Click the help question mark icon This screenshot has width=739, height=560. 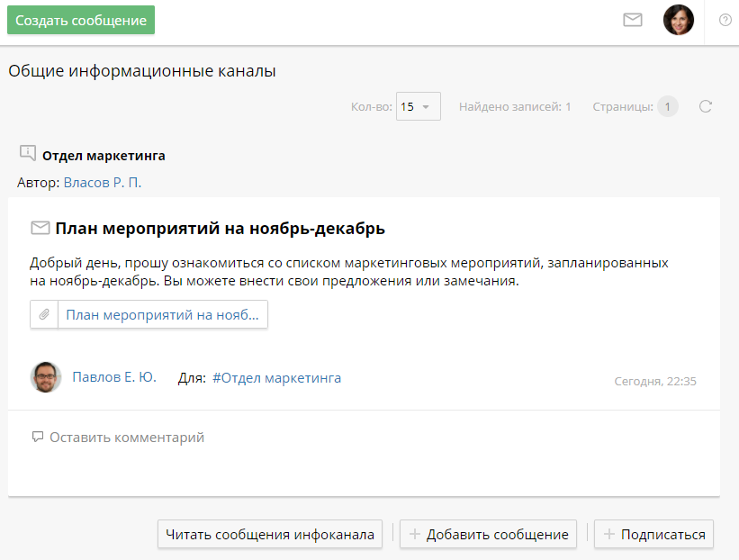tap(725, 20)
